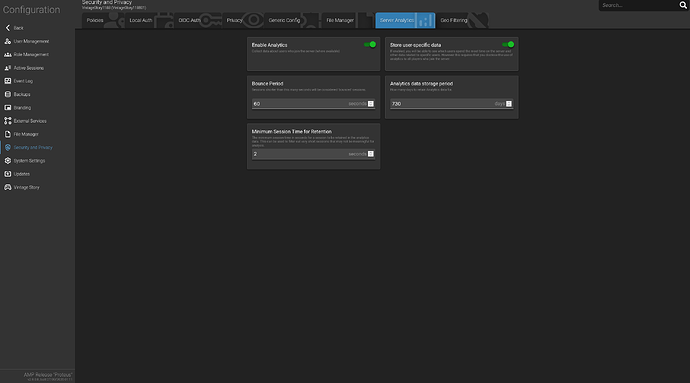Open System Settings sidebar icon
Image resolution: width=690 pixels, height=383 pixels.
(7, 161)
